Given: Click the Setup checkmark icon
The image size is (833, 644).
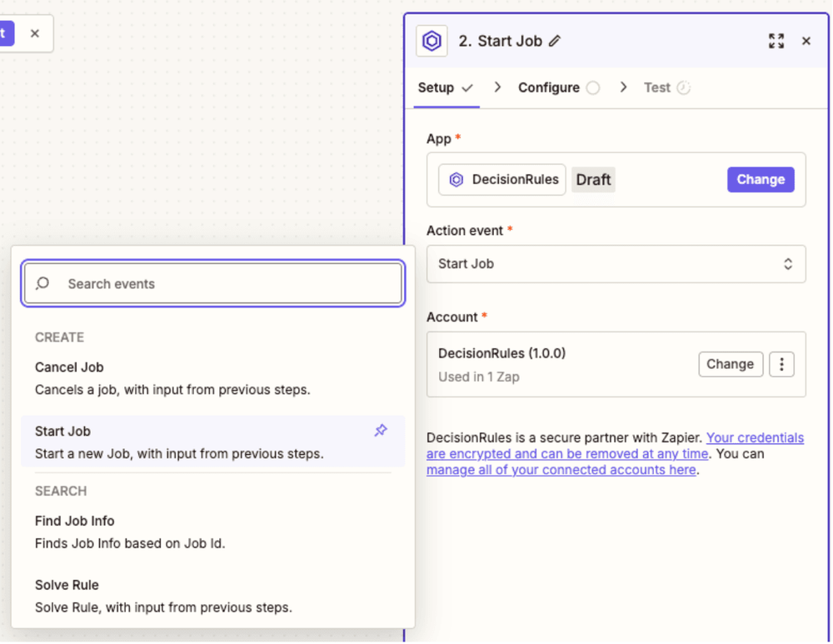Looking at the screenshot, I should 467,87.
